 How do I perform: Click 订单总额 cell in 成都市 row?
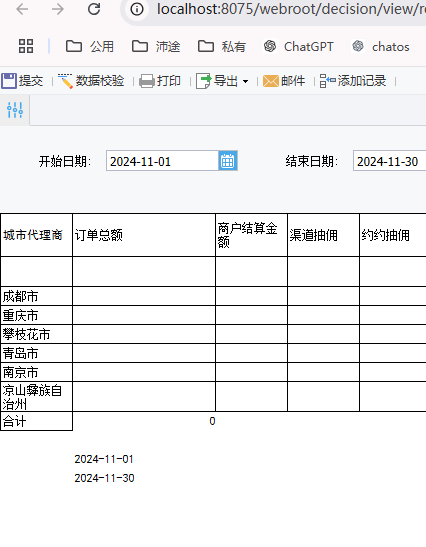[x=144, y=297]
